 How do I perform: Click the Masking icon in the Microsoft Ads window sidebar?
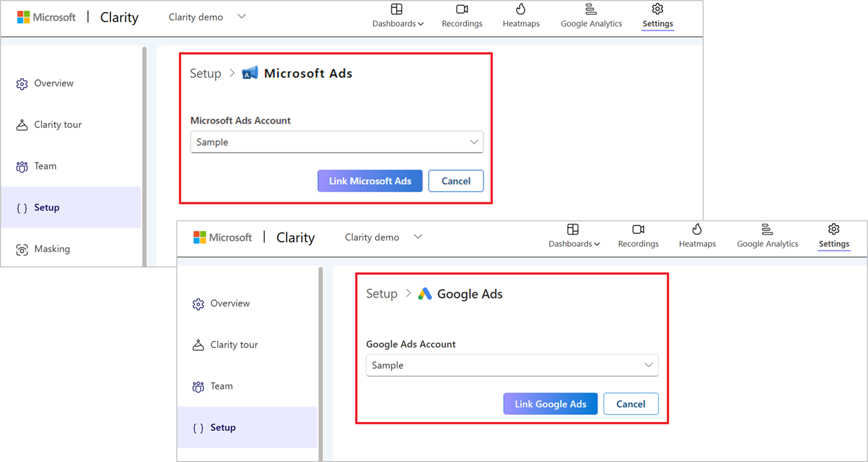[22, 250]
